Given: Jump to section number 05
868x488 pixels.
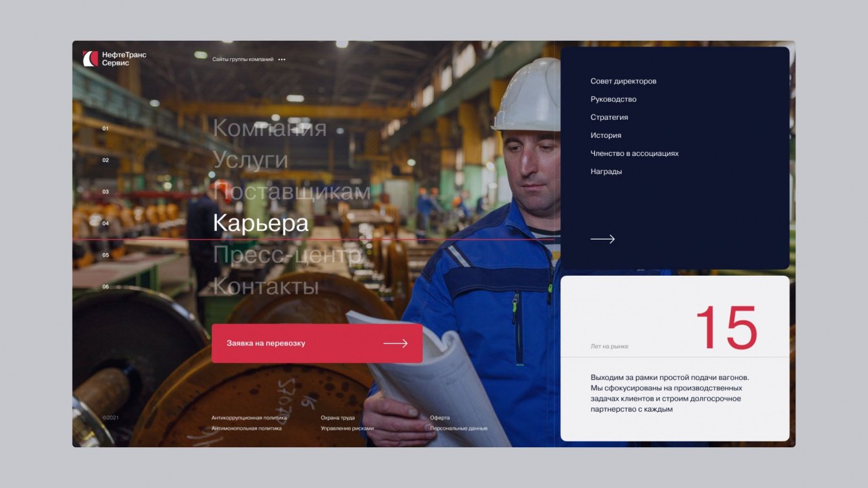Looking at the screenshot, I should coord(106,255).
